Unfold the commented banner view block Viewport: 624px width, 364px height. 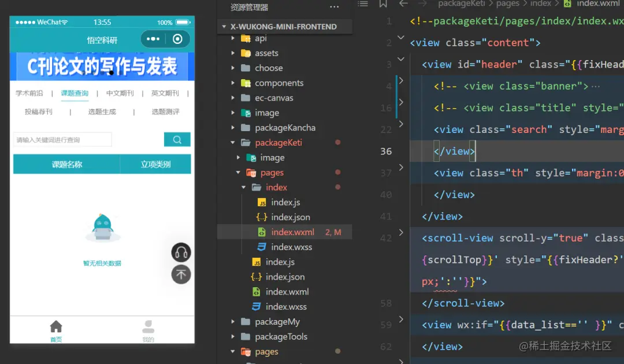point(401,81)
